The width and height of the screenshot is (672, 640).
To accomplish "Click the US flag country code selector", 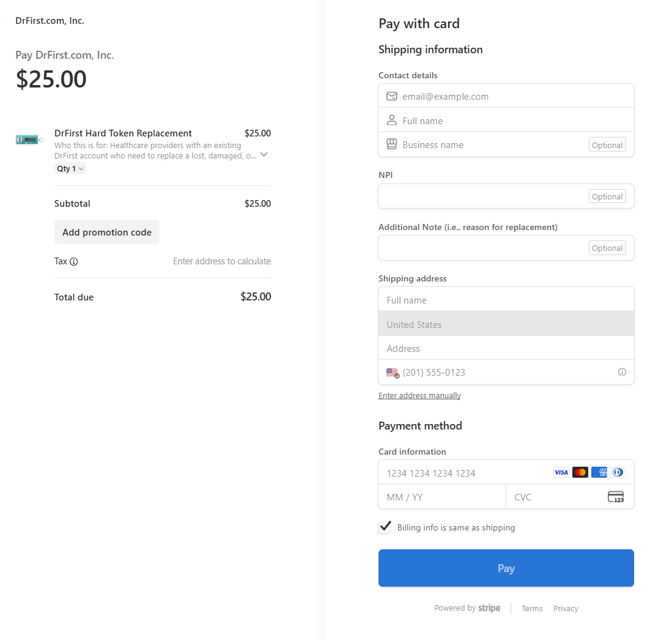I will (393, 373).
